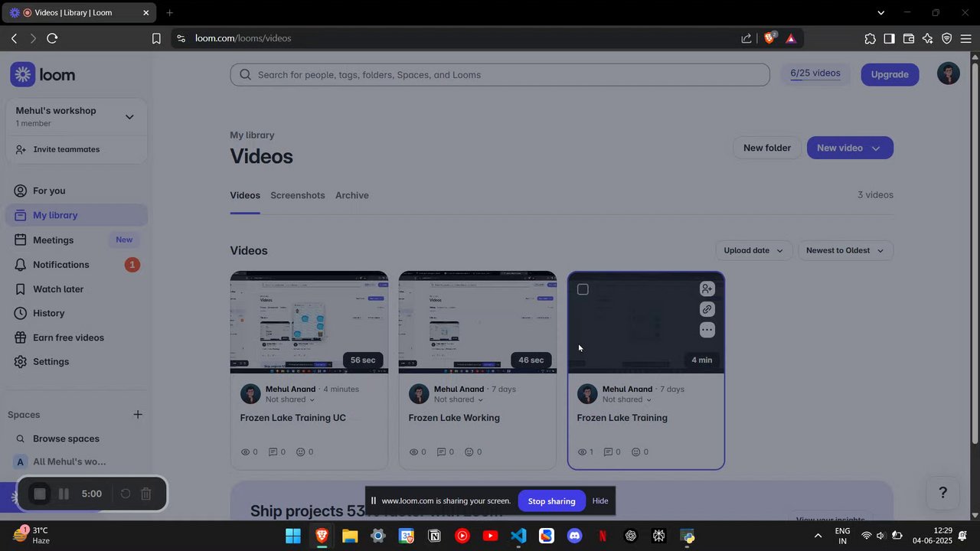This screenshot has height=551, width=980.
Task: Copy link icon on Frozen Lake Training
Action: tap(707, 309)
